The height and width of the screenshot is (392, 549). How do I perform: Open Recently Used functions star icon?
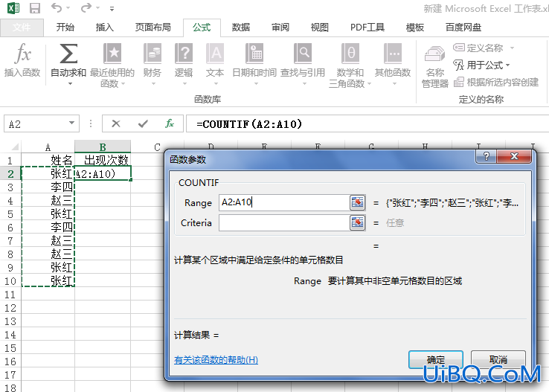tap(112, 54)
